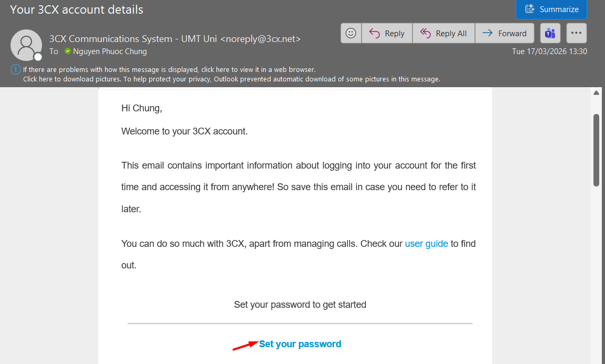Choose Reply All for the message
The image size is (605, 364).
pos(443,33)
